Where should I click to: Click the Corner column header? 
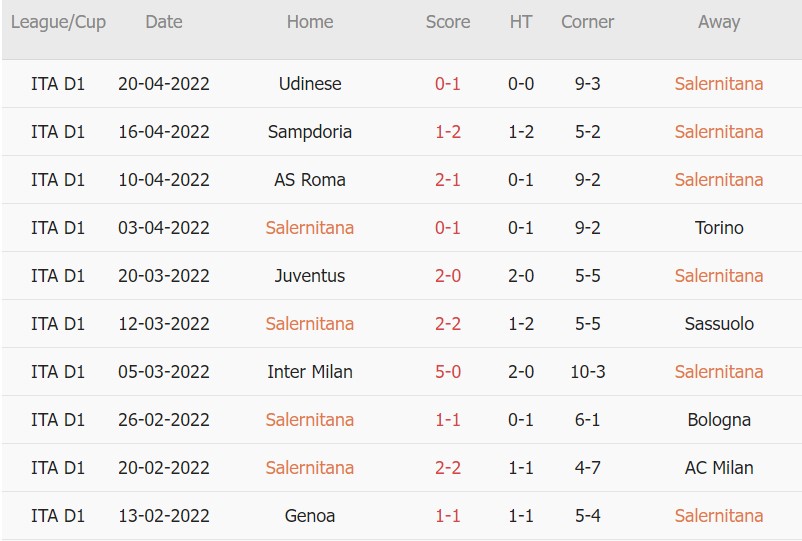(587, 22)
